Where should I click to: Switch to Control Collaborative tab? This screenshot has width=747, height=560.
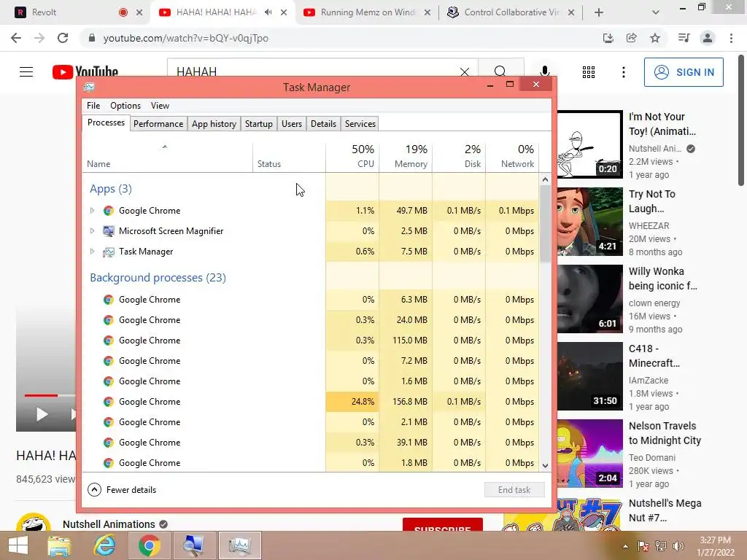(x=510, y=12)
